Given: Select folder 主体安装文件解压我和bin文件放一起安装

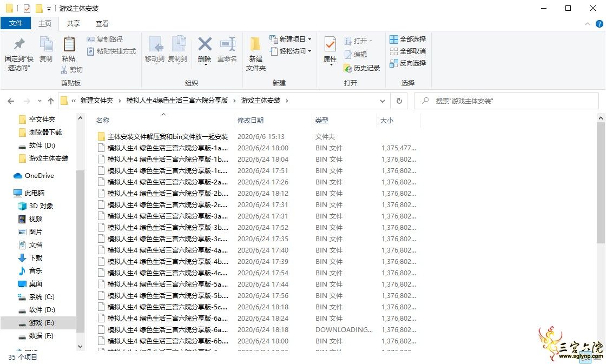Looking at the screenshot, I should (163, 137).
